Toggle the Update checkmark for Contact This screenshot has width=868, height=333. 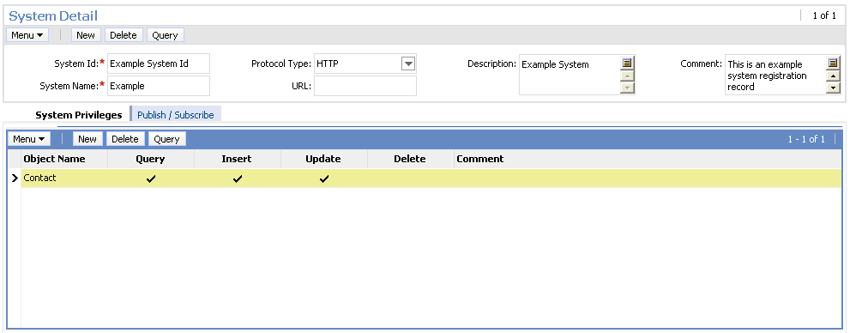[x=324, y=179]
